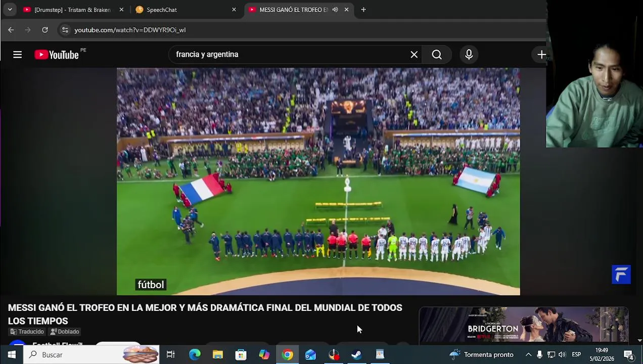Launch Microsoft Edge from the taskbar

pos(195,355)
